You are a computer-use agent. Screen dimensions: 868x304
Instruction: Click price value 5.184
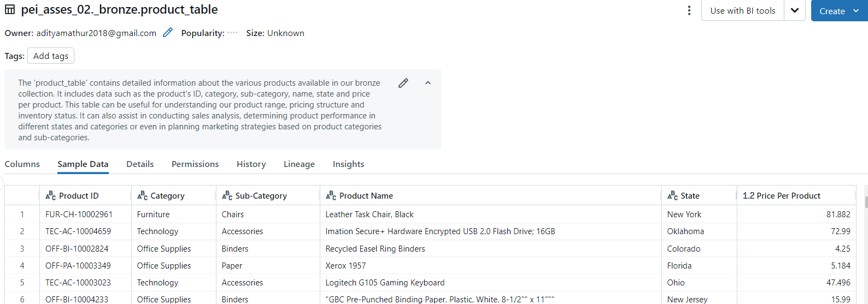click(x=841, y=266)
